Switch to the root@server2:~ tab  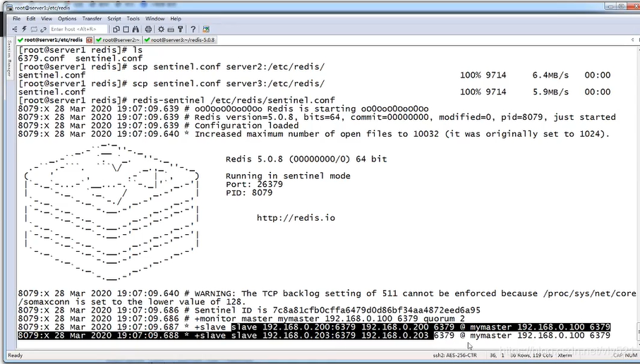[119, 40]
